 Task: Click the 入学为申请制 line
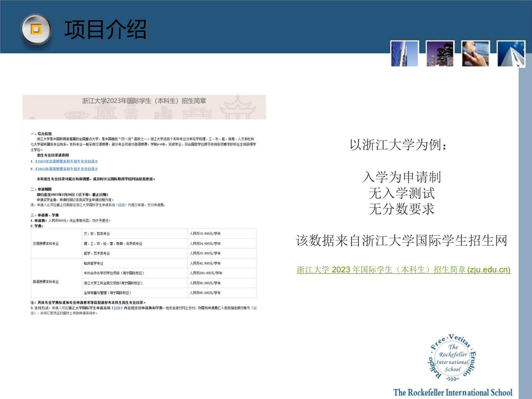point(401,177)
